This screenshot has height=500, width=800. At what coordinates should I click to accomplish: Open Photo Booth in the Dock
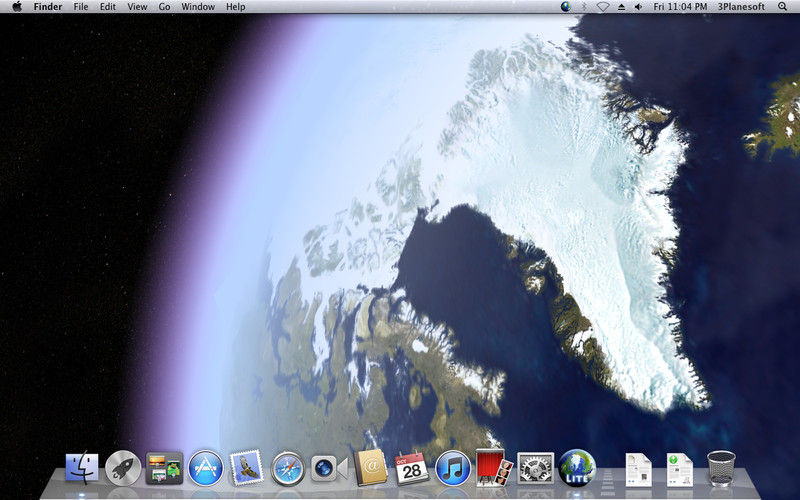tap(494, 467)
